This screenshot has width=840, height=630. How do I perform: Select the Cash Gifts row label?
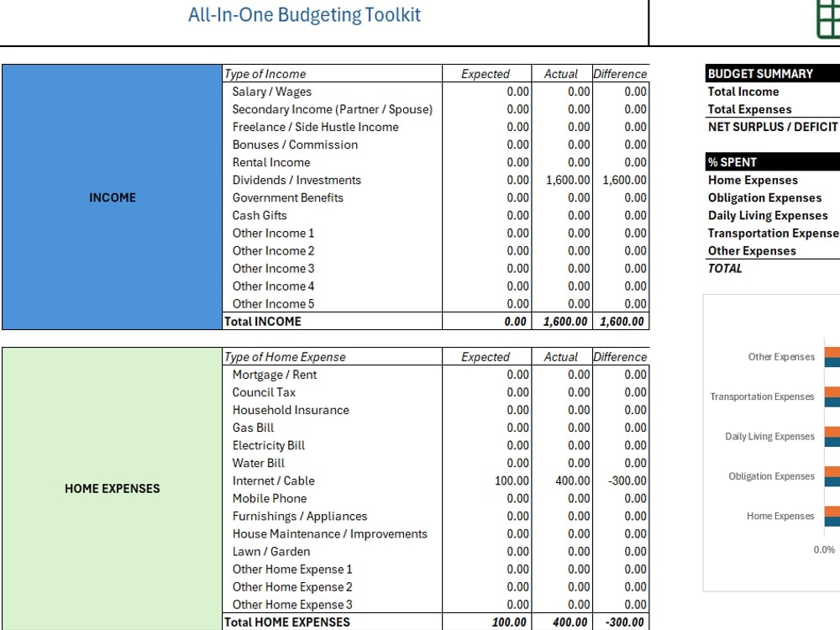(260, 215)
